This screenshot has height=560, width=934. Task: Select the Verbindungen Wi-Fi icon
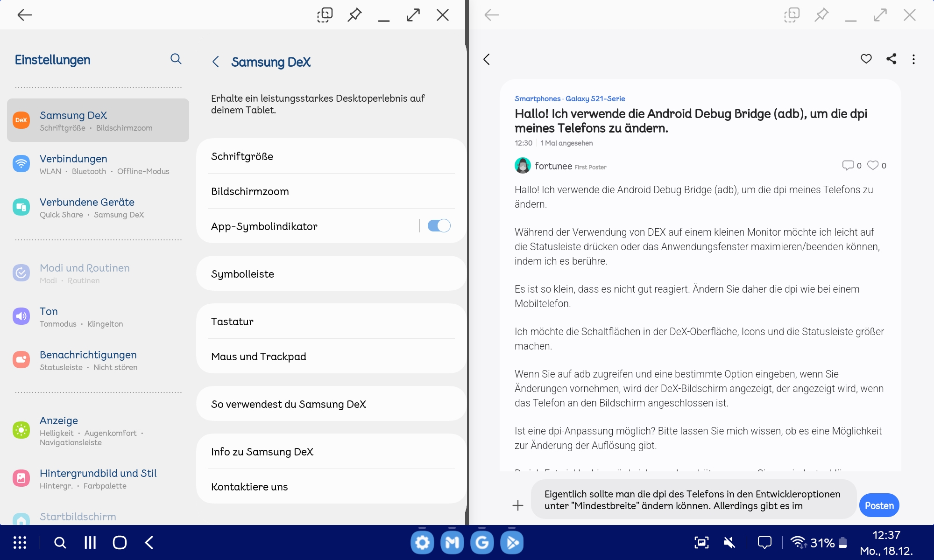click(x=21, y=164)
